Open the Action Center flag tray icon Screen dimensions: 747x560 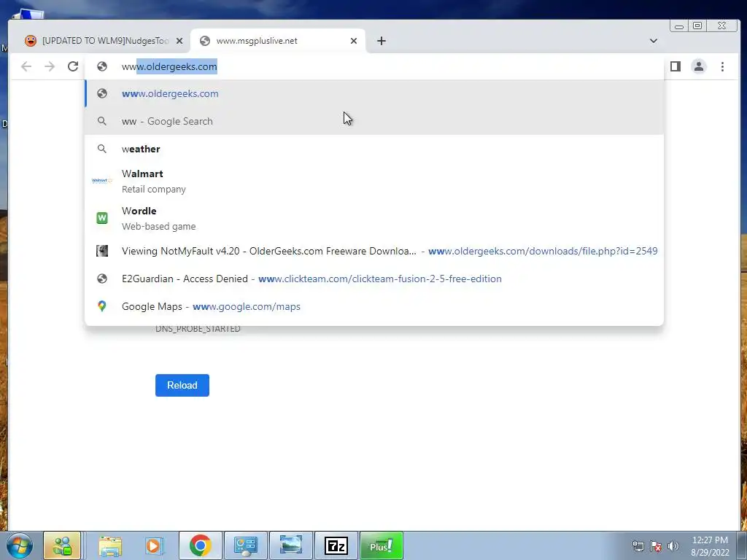pyautogui.click(x=656, y=546)
